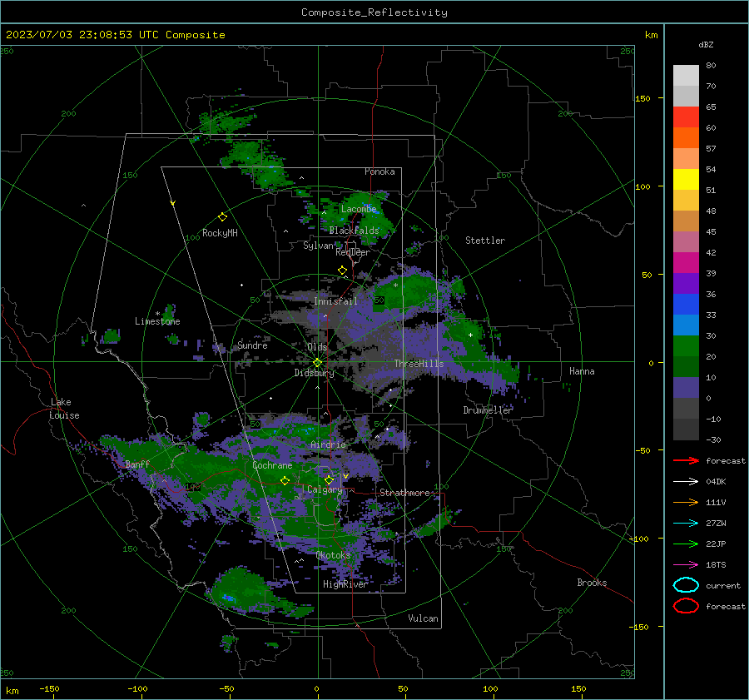Screen dimensions: 749x700
Task: Select the dark green 10–20 dBZ swatch
Action: click(686, 367)
